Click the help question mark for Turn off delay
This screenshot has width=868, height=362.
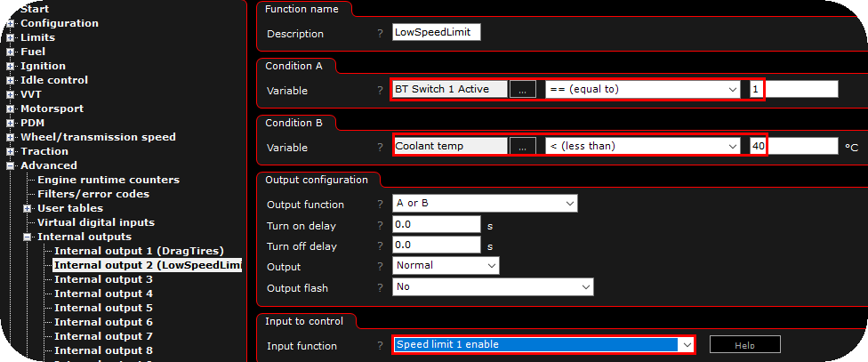pyautogui.click(x=381, y=246)
